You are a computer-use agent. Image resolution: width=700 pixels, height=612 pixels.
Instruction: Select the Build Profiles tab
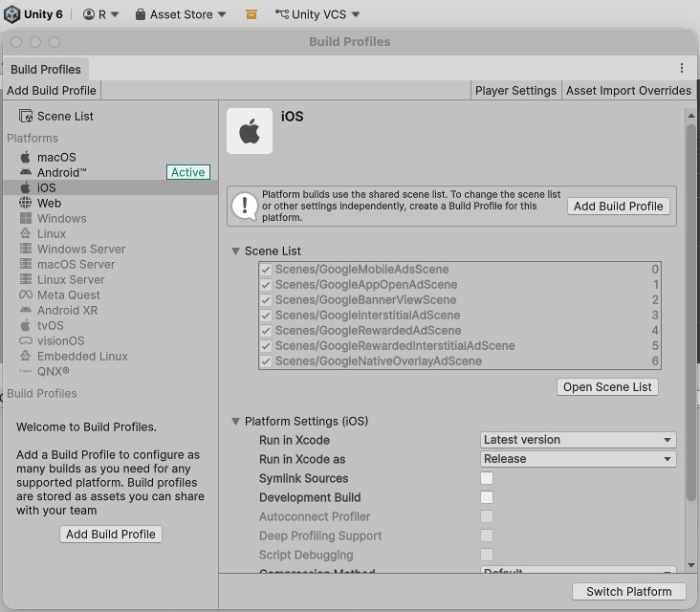[46, 69]
